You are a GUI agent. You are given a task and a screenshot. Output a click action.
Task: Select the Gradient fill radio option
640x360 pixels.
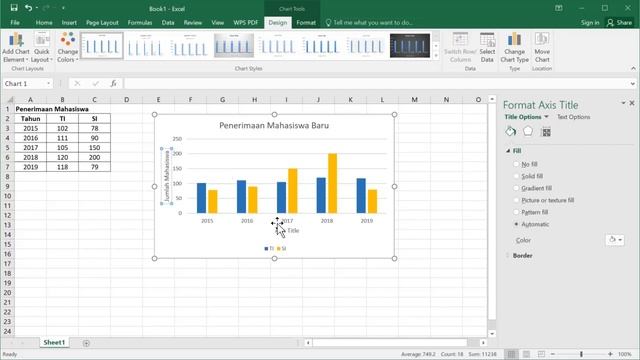click(x=516, y=188)
